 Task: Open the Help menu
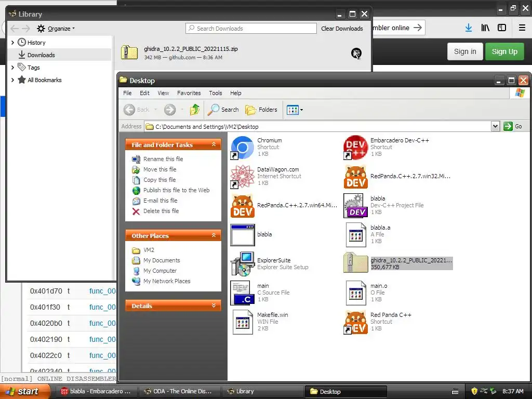point(236,93)
